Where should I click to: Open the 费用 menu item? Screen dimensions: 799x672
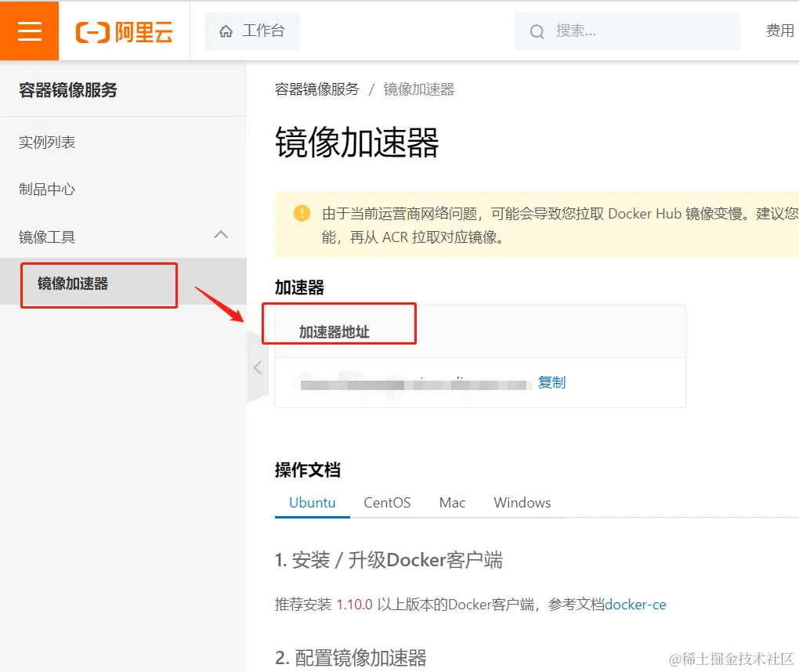(x=780, y=31)
